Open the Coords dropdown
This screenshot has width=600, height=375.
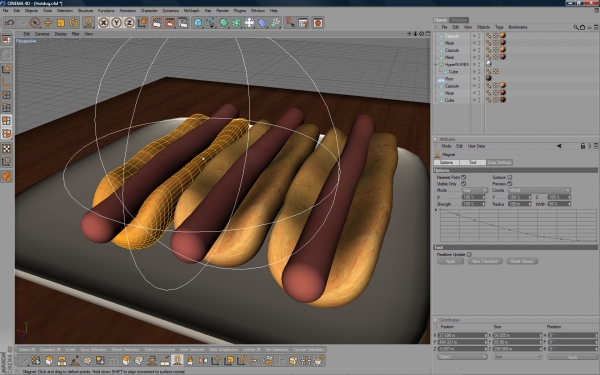point(539,191)
